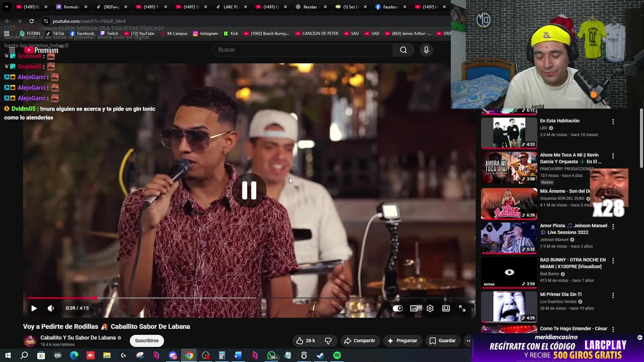The width and height of the screenshot is (644, 362).
Task: Click the Compartir share button
Action: pyautogui.click(x=359, y=340)
